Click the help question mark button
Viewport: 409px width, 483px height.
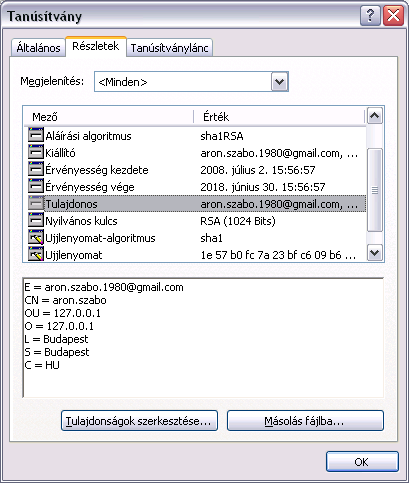coord(370,16)
